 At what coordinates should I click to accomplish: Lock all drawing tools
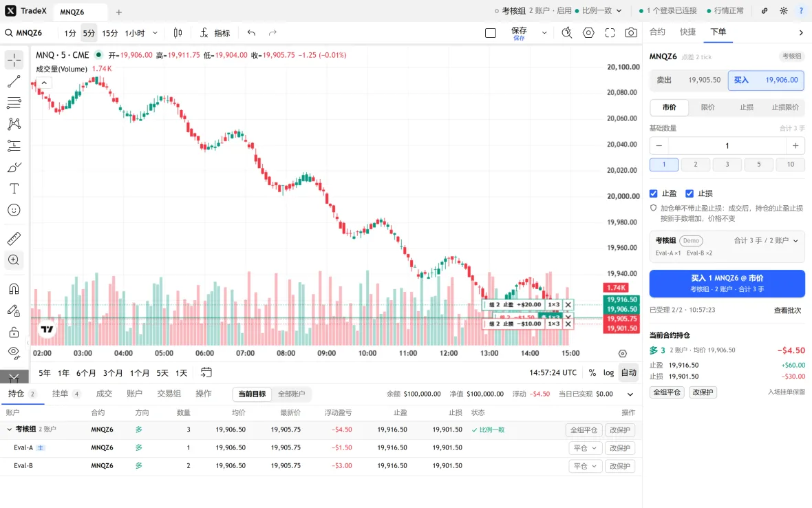[14, 332]
